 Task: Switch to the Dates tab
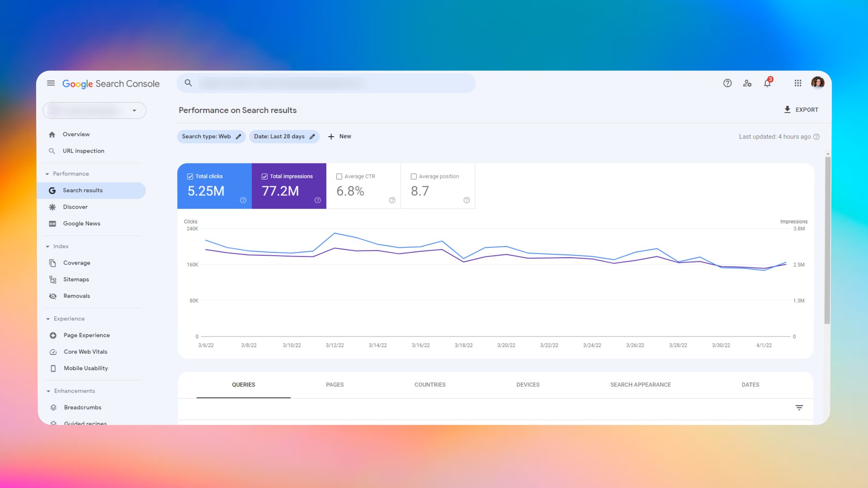click(x=750, y=385)
